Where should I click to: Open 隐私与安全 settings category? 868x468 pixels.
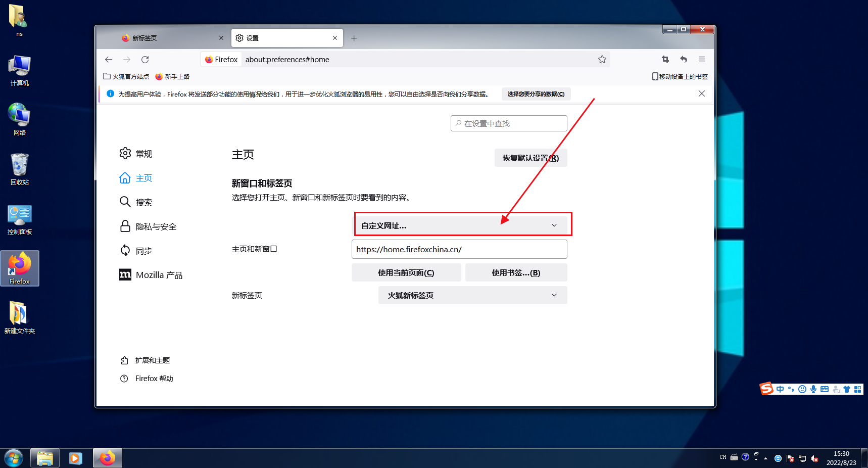tap(148, 226)
